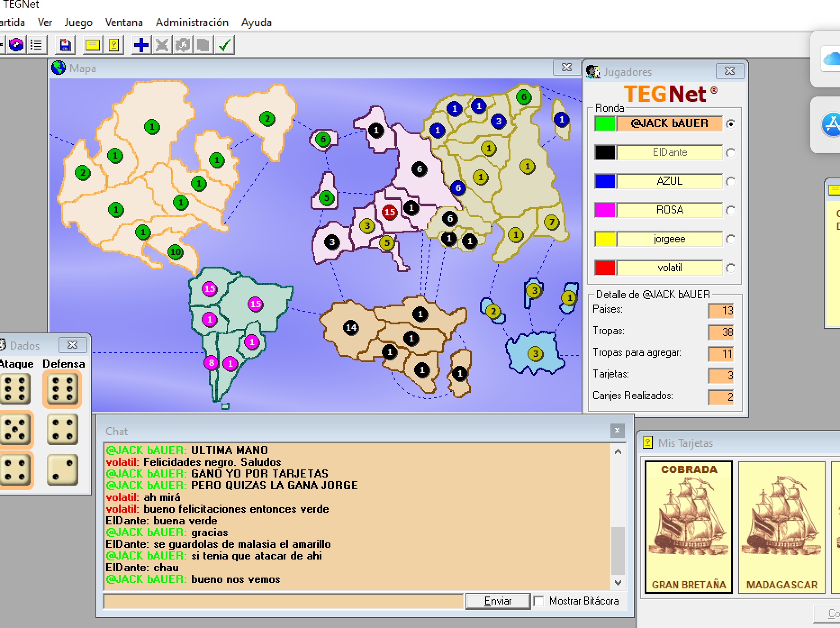Click chat line 'GANO YO POR TARJETAS'

[x=260, y=473]
